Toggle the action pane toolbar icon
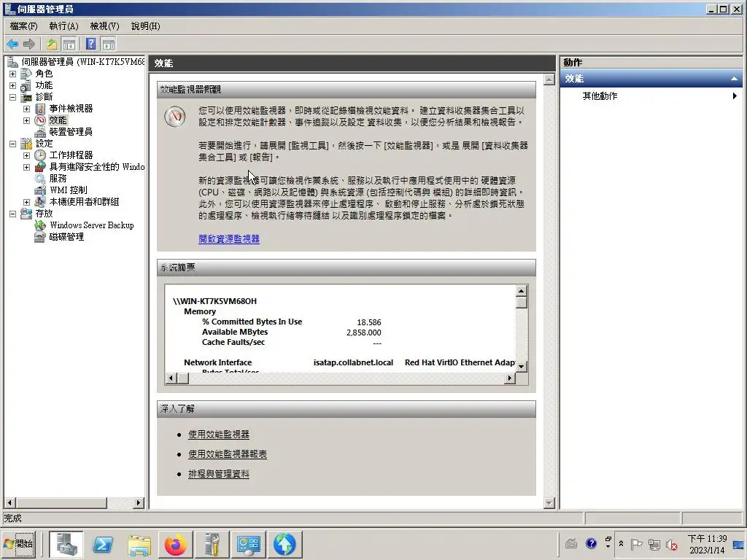Image resolution: width=747 pixels, height=560 pixels. tap(109, 44)
